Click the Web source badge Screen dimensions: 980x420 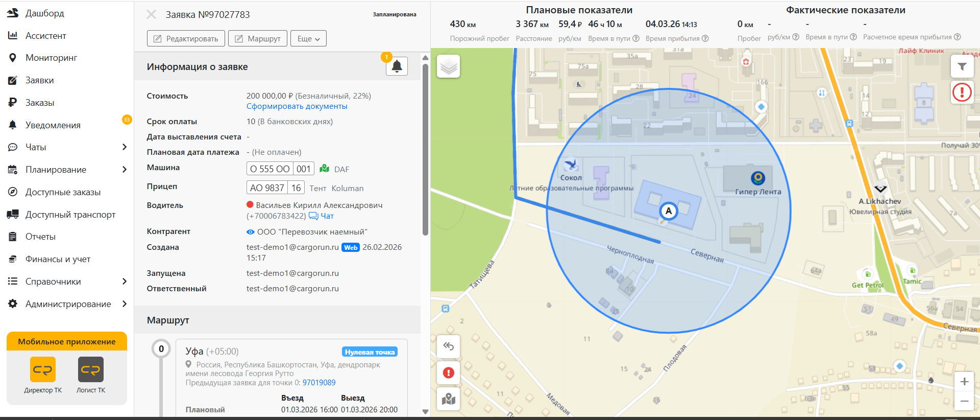pos(351,247)
